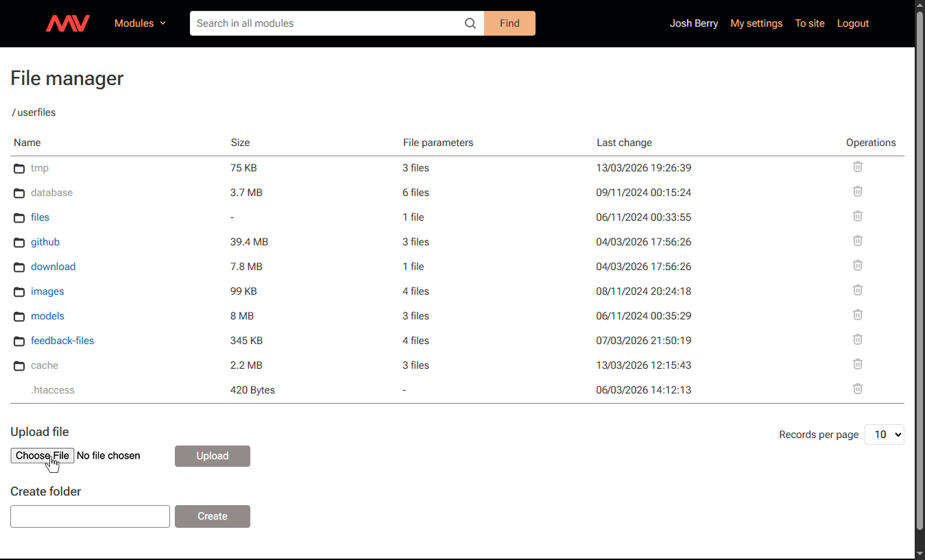Click the MV logo in header
The width and height of the screenshot is (925, 560).
pyautogui.click(x=67, y=23)
